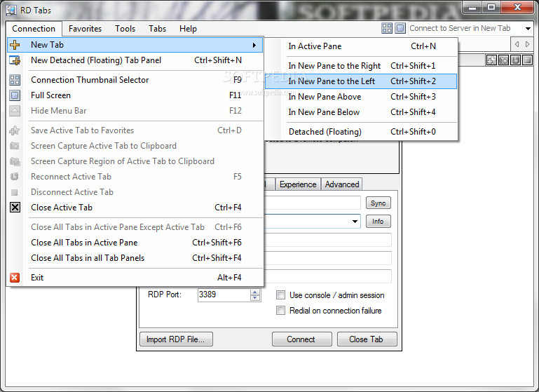The width and height of the screenshot is (539, 392).
Task: Increase RDP Port with the up spinner
Action: pos(255,292)
